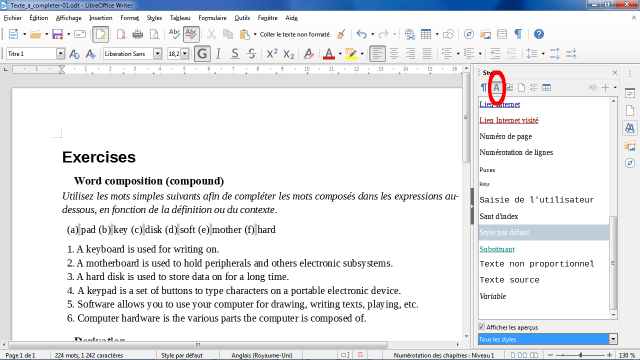Toggle edit mode icon
The height and width of the screenshot is (360, 640).
pyautogui.click(x=100, y=34)
